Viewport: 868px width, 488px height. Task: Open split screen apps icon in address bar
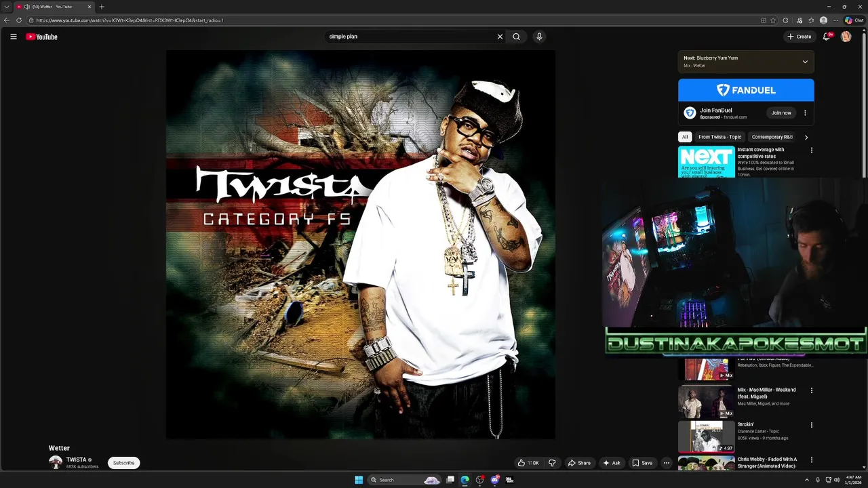[x=763, y=20]
